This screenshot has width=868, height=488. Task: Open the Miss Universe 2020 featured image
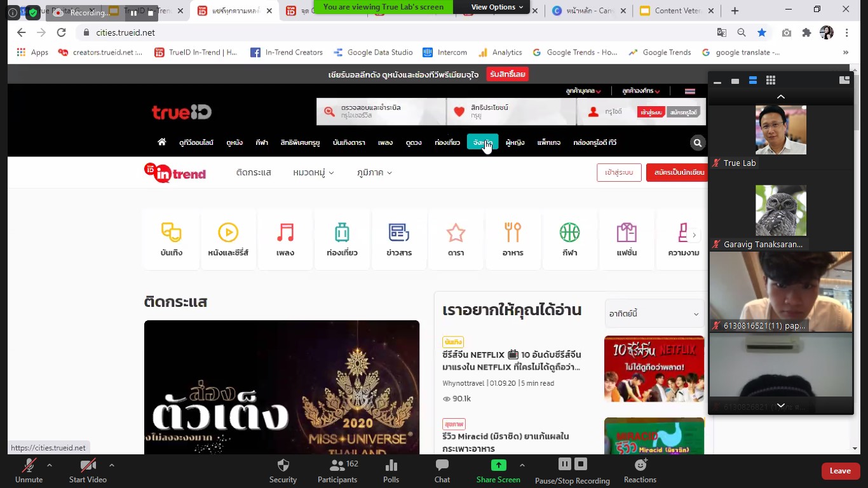pyautogui.click(x=281, y=387)
